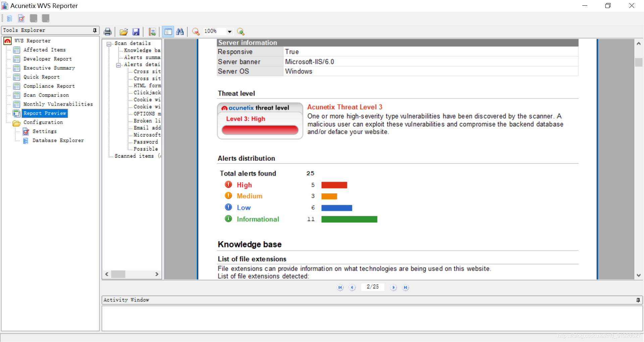Click the settings checklist icon in top toolbar
Image resolution: width=644 pixels, height=342 pixels.
pyautogui.click(x=21, y=18)
